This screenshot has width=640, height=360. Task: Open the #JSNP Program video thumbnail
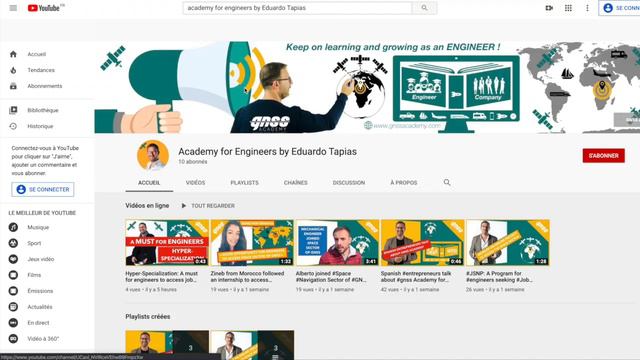pyautogui.click(x=507, y=242)
